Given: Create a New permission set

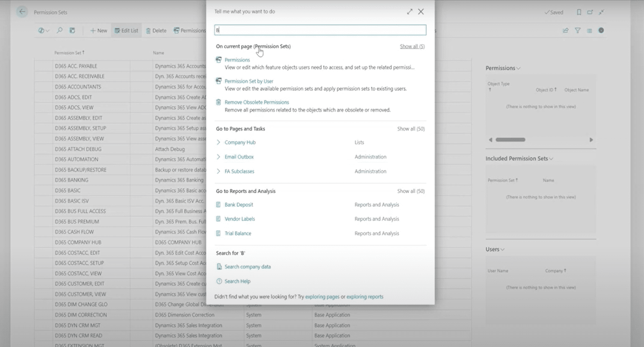Looking at the screenshot, I should [x=98, y=31].
